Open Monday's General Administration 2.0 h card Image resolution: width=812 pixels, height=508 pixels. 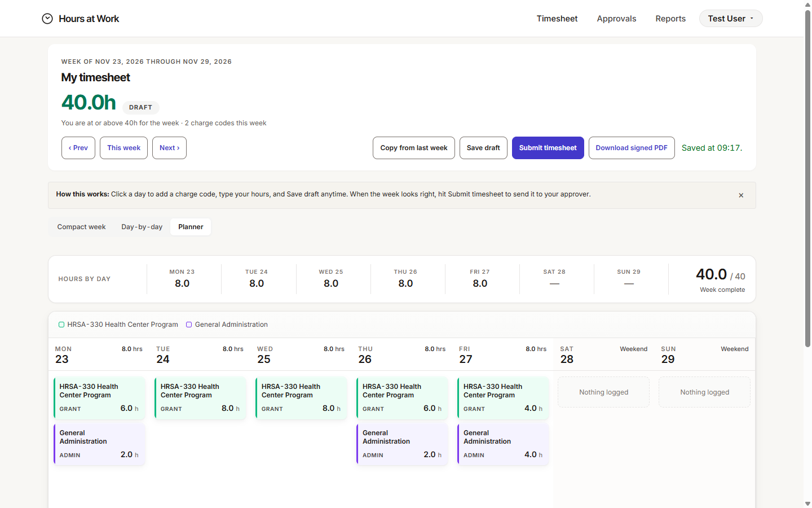click(x=99, y=444)
